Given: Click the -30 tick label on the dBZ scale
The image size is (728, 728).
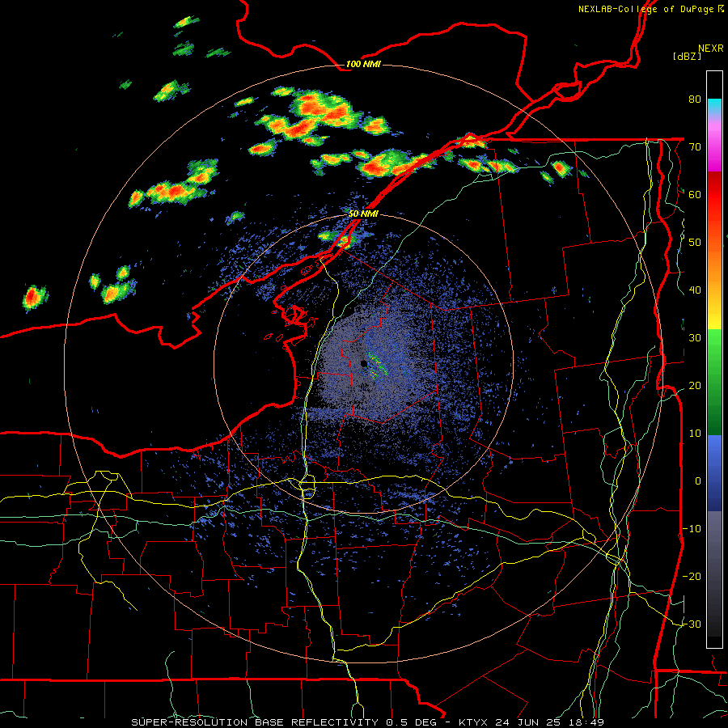Looking at the screenshot, I should point(692,624).
